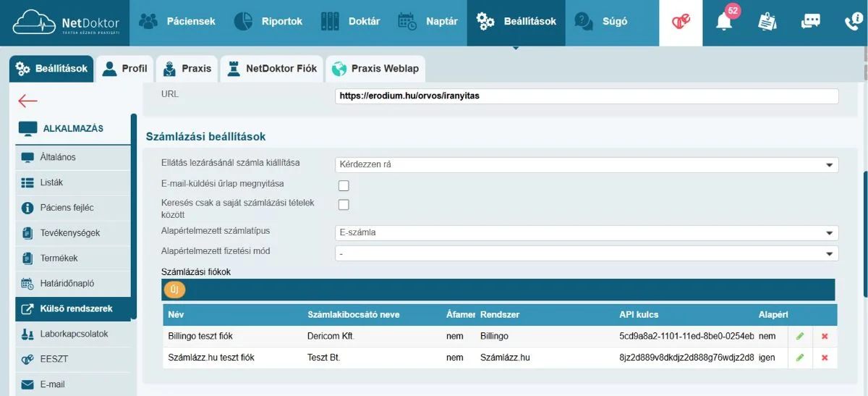Open notifications bell with 52 badge

pyautogui.click(x=723, y=21)
